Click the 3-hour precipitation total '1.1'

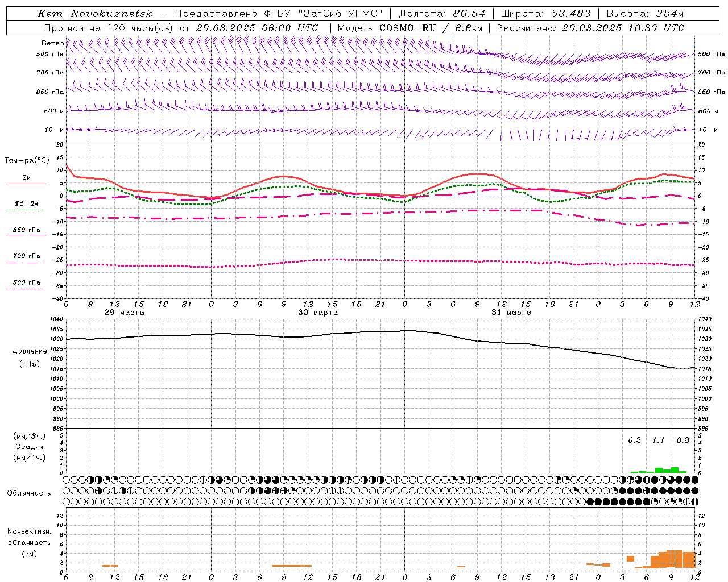point(658,440)
